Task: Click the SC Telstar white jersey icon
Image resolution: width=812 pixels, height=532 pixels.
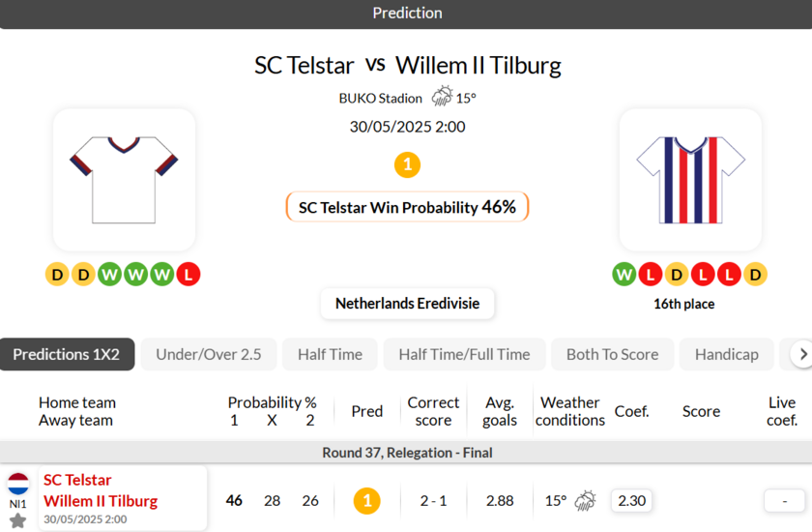Action: tap(124, 179)
